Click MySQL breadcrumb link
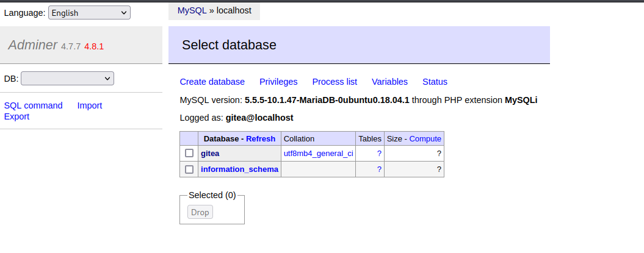 (x=192, y=10)
